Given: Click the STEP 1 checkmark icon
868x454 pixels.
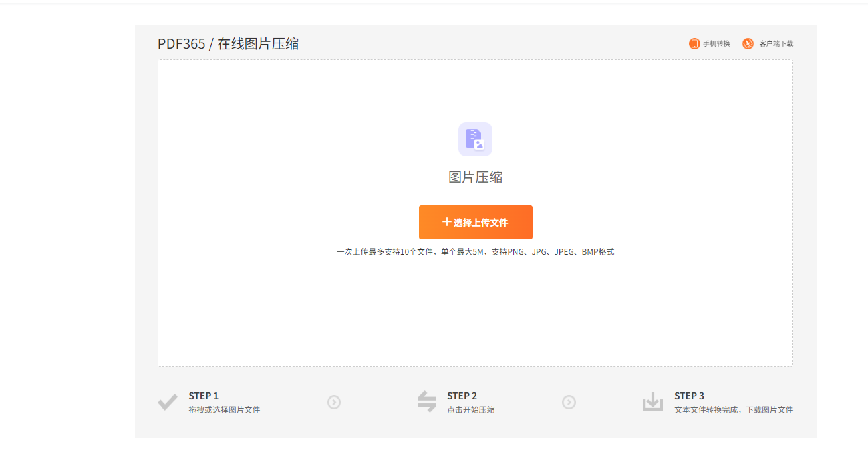Looking at the screenshot, I should (168, 402).
